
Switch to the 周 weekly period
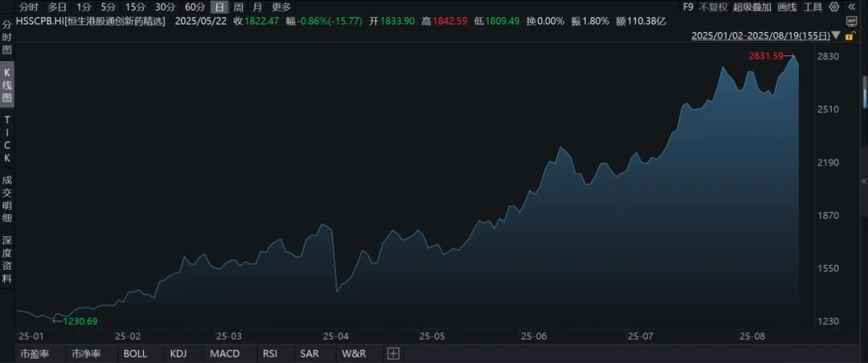[x=239, y=6]
